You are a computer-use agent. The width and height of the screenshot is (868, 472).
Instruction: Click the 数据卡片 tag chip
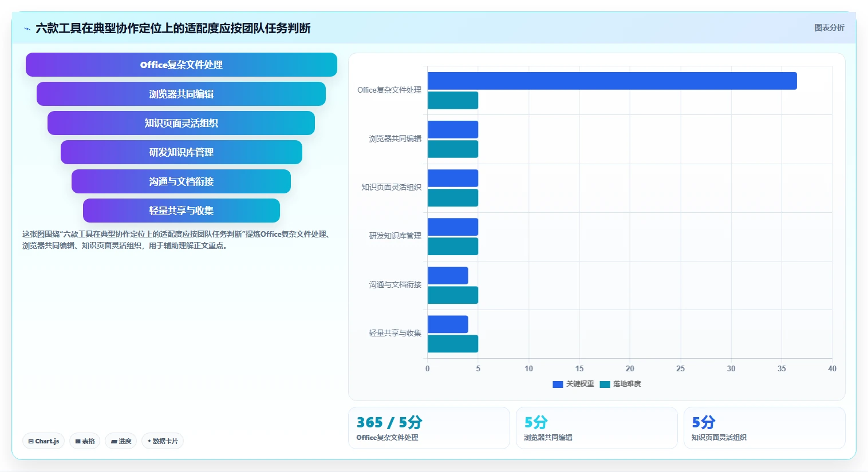163,441
